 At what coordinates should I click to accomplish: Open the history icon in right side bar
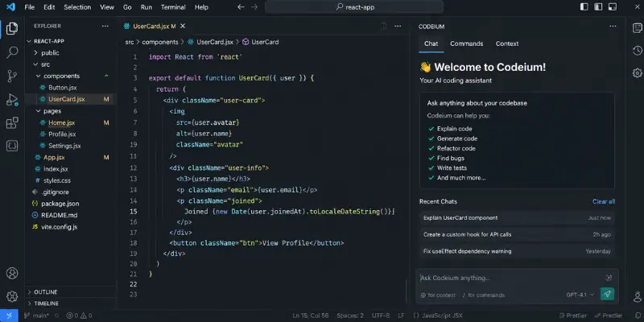637,51
